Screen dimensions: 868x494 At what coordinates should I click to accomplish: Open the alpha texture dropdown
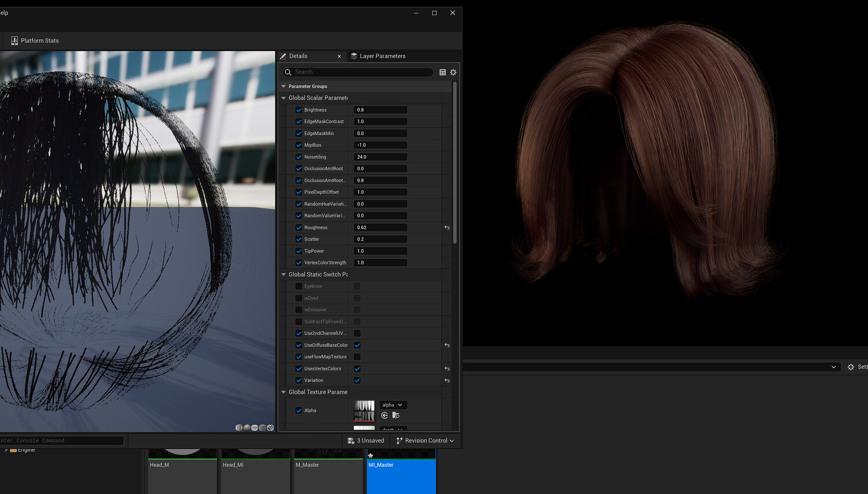pyautogui.click(x=392, y=405)
